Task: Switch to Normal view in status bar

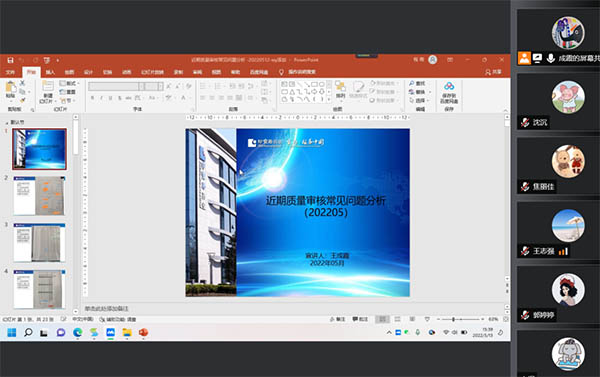Action: click(x=382, y=319)
